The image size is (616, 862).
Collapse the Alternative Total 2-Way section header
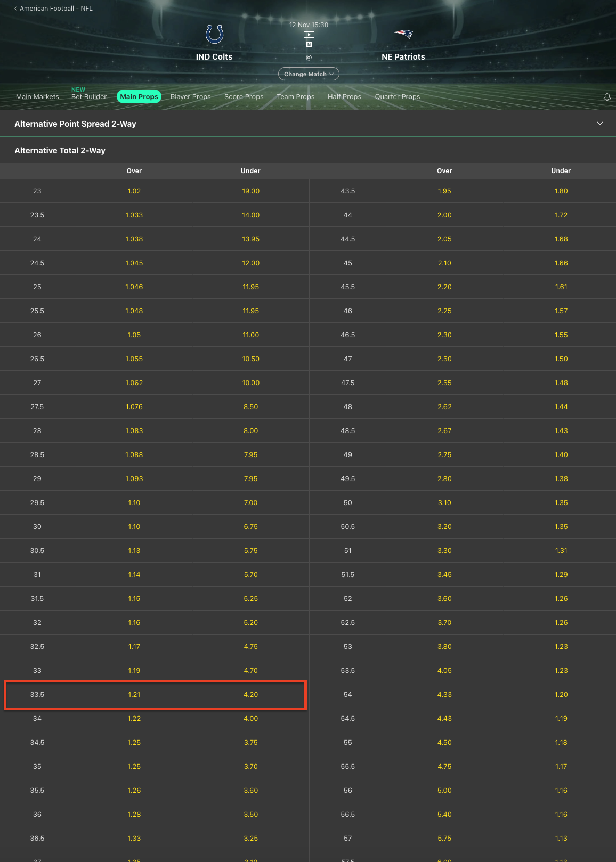tap(60, 151)
